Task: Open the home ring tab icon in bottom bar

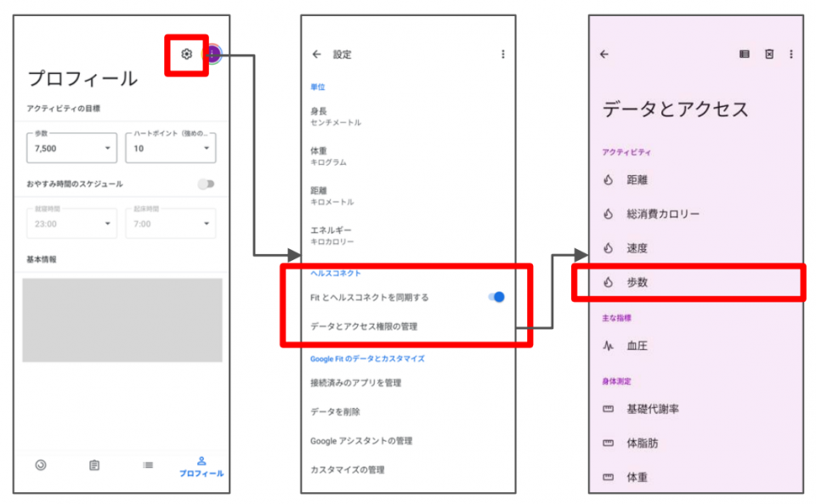Action: 41,465
